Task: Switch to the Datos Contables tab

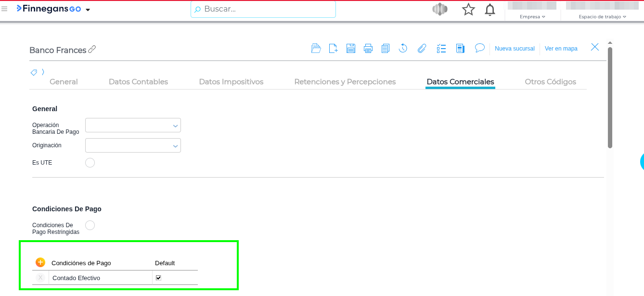Action: [x=138, y=82]
